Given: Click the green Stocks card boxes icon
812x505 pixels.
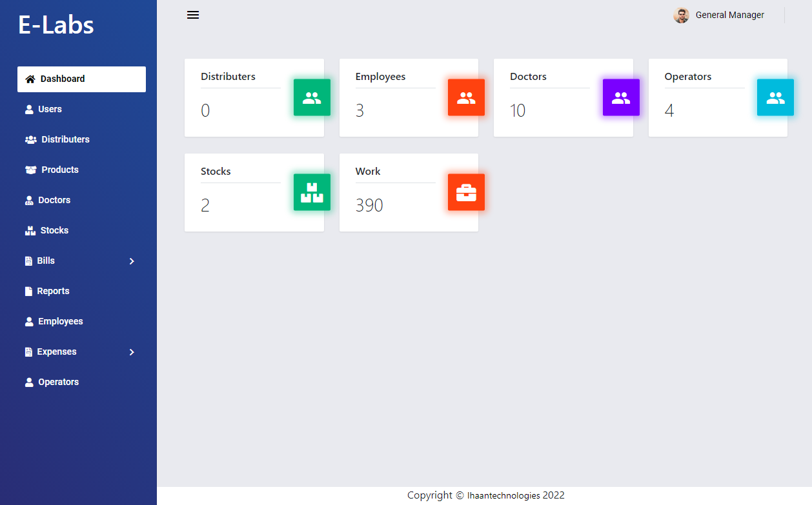Looking at the screenshot, I should pyautogui.click(x=312, y=192).
